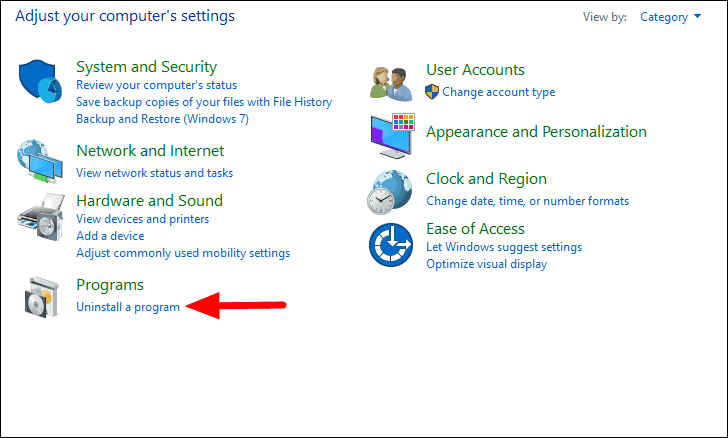Image resolution: width=728 pixels, height=438 pixels.
Task: Click the Hardware and Sound printer icon
Action: pyautogui.click(x=41, y=217)
